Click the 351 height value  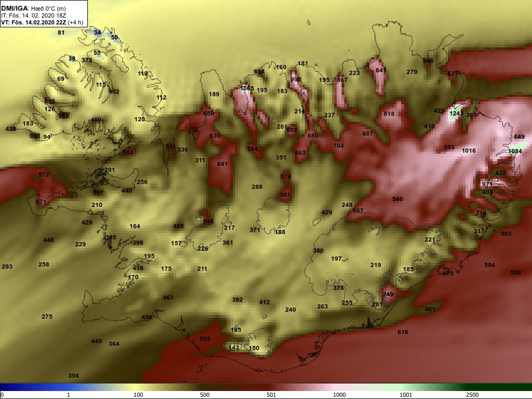pos(281,157)
